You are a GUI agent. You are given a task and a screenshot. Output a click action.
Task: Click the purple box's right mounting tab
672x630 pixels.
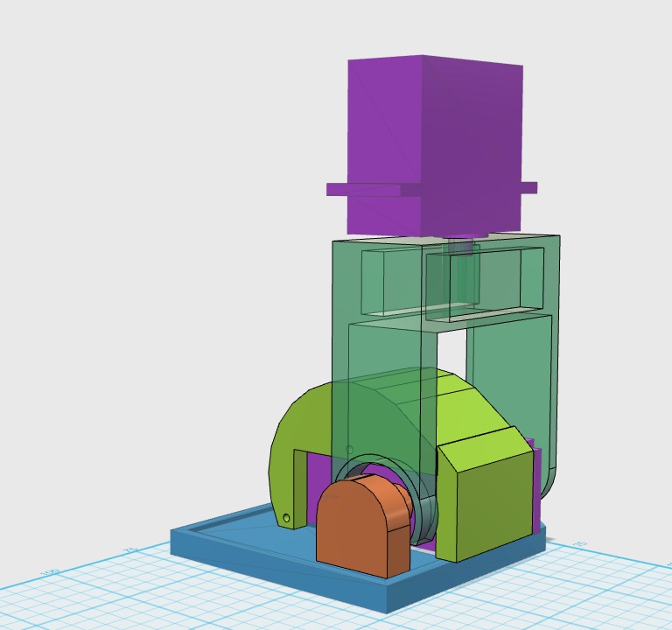click(x=528, y=186)
